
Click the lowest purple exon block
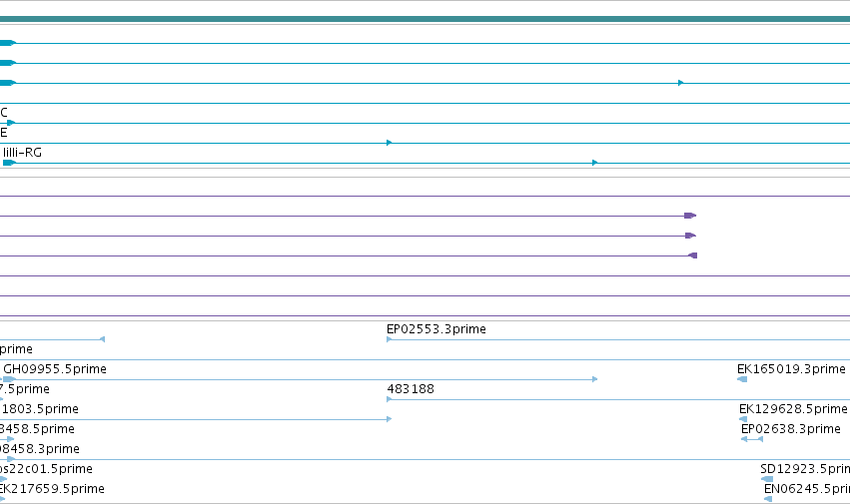(692, 255)
